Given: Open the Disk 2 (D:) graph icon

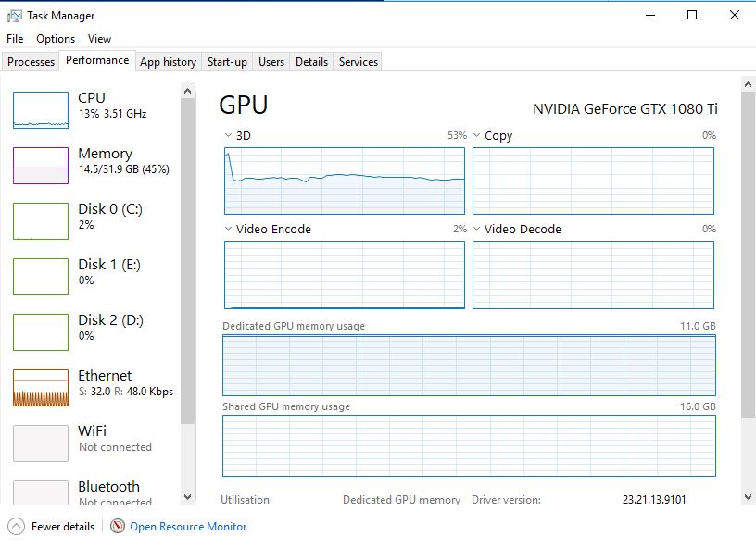Looking at the screenshot, I should [x=41, y=332].
